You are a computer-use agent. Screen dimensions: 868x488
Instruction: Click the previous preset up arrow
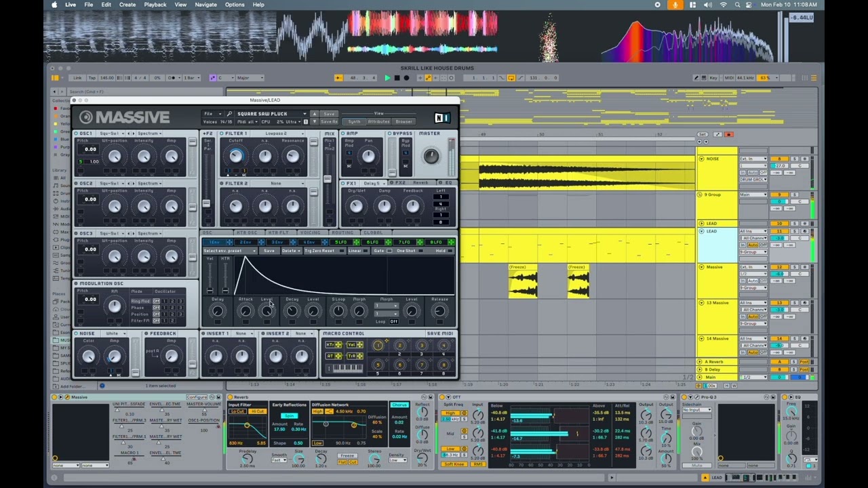tap(314, 113)
